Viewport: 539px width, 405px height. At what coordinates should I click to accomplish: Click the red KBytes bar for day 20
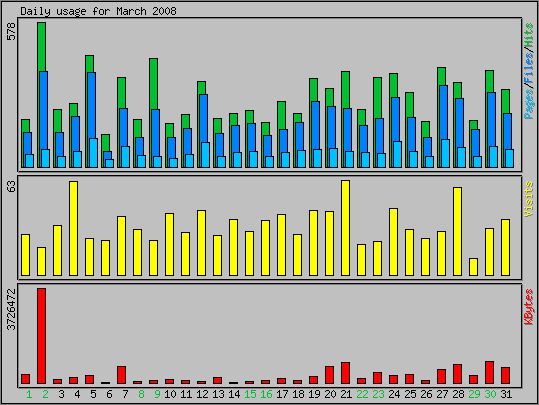click(329, 375)
